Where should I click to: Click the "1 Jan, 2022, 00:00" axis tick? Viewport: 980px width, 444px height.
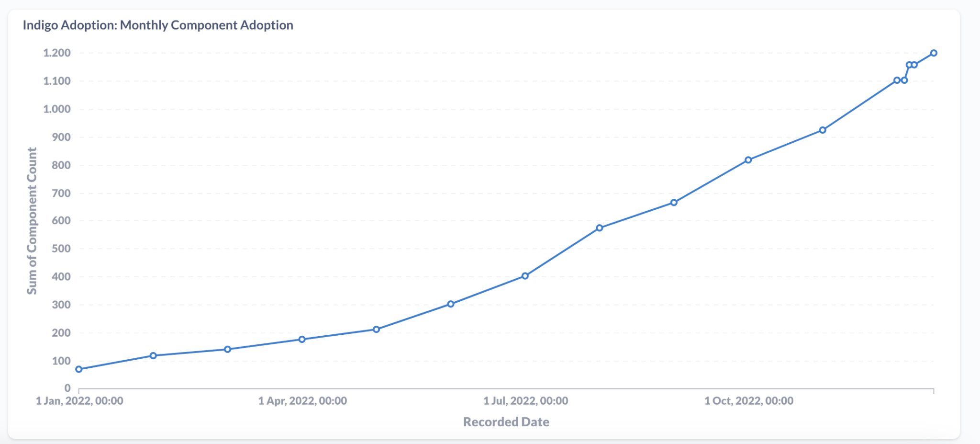[79, 401]
